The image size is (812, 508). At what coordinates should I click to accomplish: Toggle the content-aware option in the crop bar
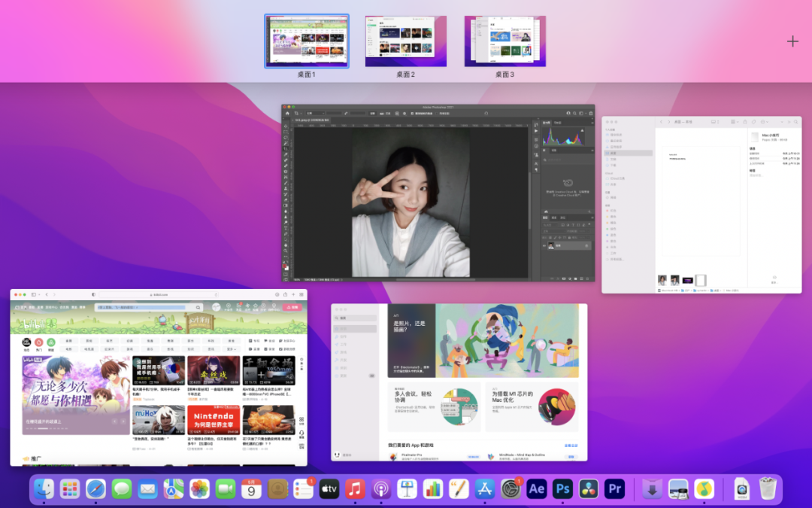[x=436, y=114]
